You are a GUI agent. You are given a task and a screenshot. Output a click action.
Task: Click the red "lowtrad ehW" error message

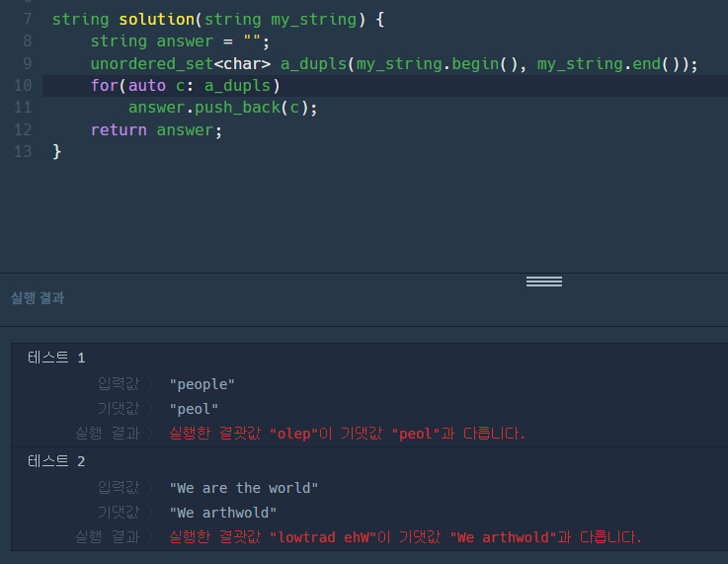[x=405, y=537]
